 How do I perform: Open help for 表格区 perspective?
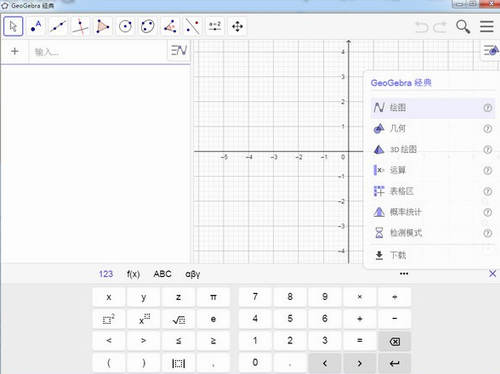[x=487, y=191]
